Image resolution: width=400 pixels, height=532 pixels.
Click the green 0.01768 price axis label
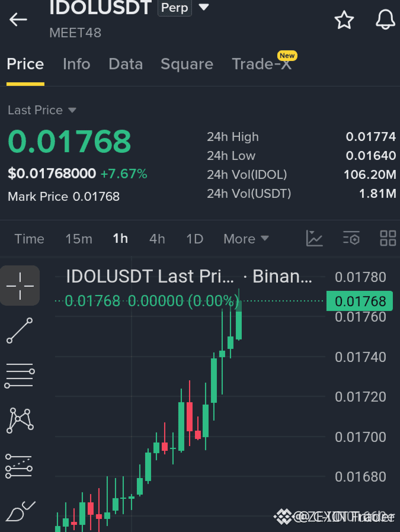tap(360, 301)
